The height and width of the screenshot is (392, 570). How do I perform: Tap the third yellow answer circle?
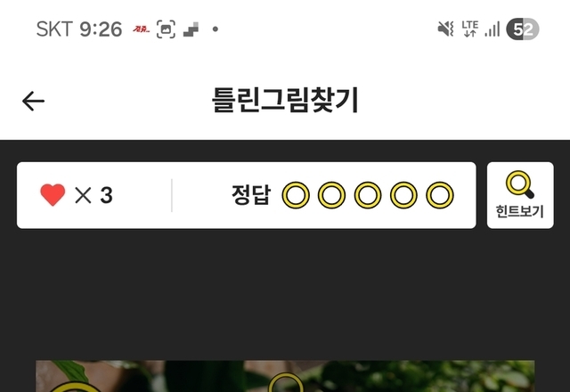pyautogui.click(x=368, y=195)
